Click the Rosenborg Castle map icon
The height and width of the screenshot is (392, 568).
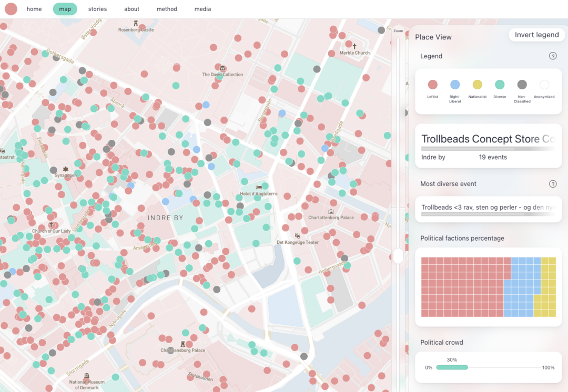tap(136, 24)
